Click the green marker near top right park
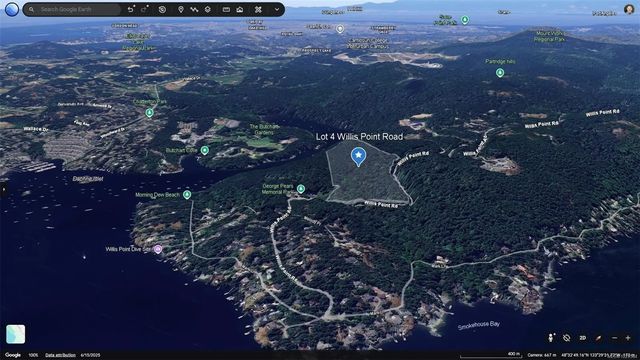The image size is (640, 360). point(464,20)
